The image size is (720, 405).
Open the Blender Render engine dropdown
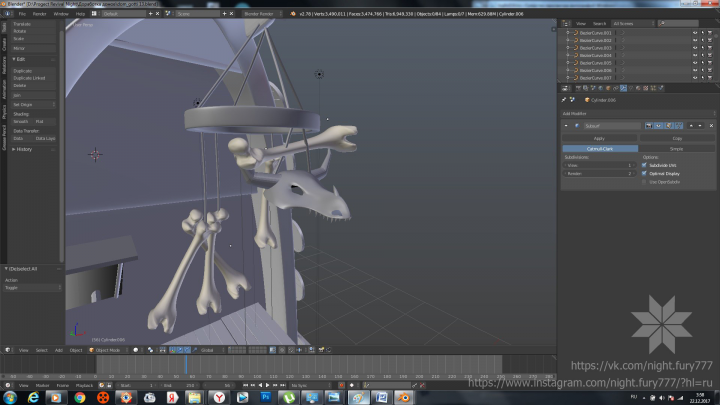tap(262, 14)
